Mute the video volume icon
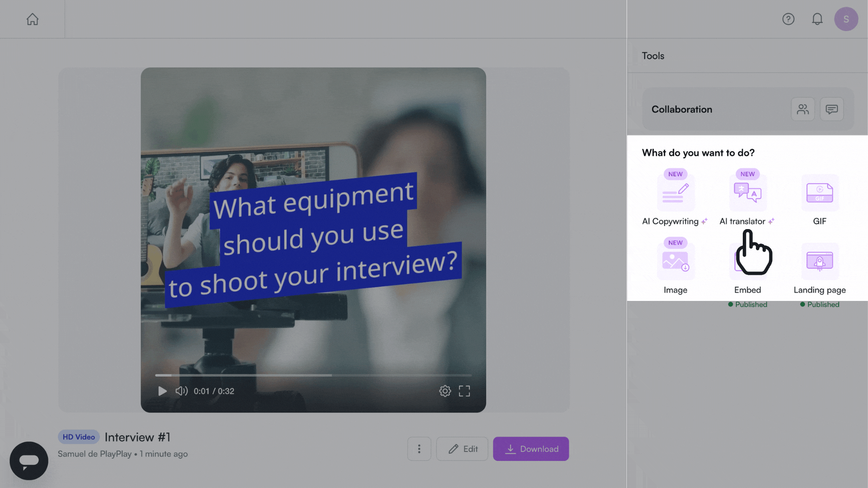 pos(181,391)
